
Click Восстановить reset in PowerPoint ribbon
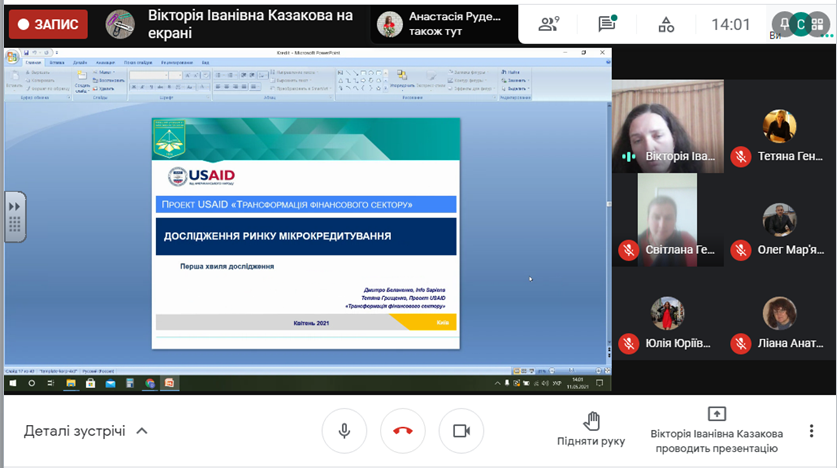coord(109,81)
